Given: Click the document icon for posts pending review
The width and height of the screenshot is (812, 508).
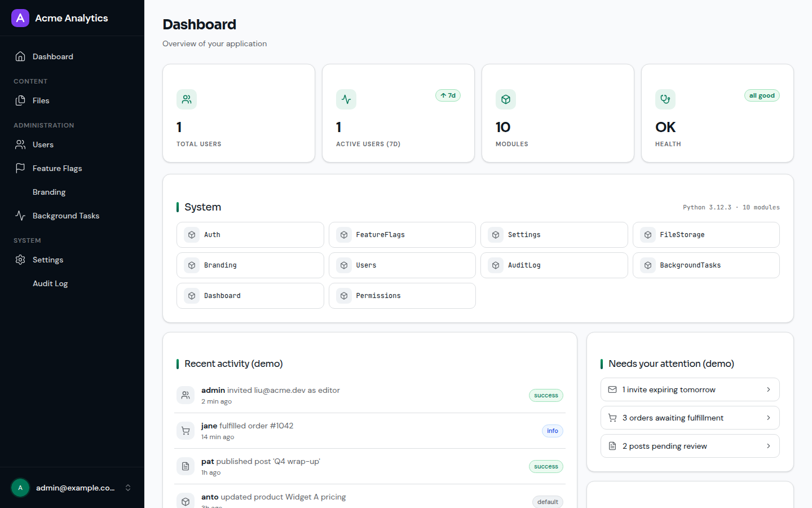Looking at the screenshot, I should [x=612, y=446].
